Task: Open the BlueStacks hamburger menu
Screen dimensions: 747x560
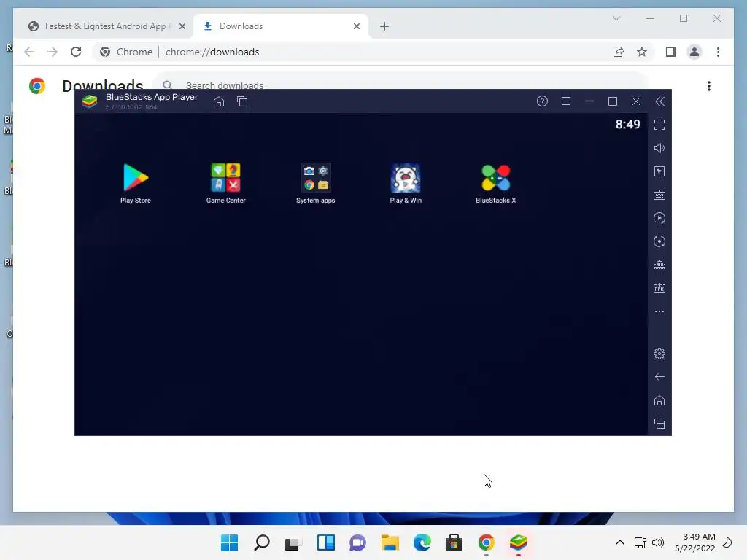Action: pyautogui.click(x=566, y=101)
